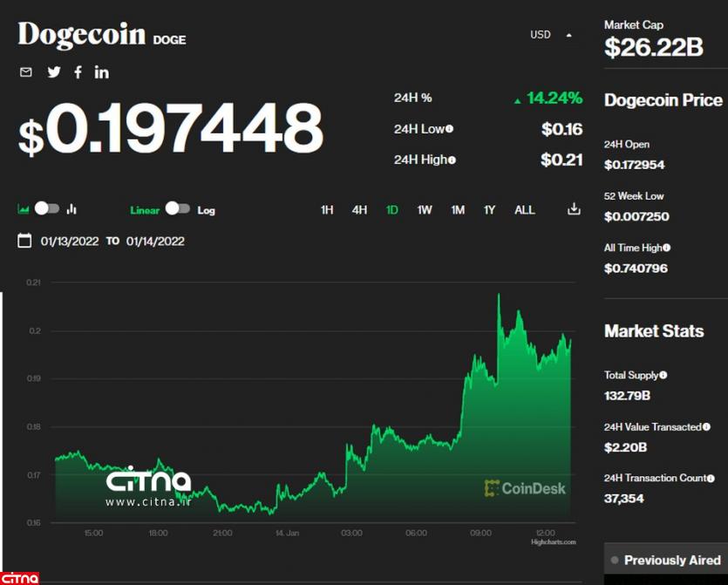Image resolution: width=728 pixels, height=585 pixels.
Task: Download chart using the download icon
Action: coord(574,209)
